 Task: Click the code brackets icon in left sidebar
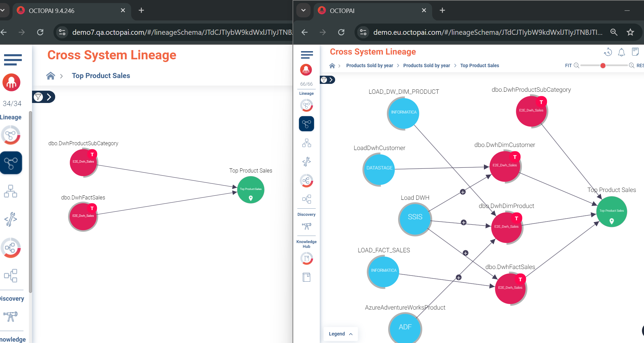tap(11, 219)
